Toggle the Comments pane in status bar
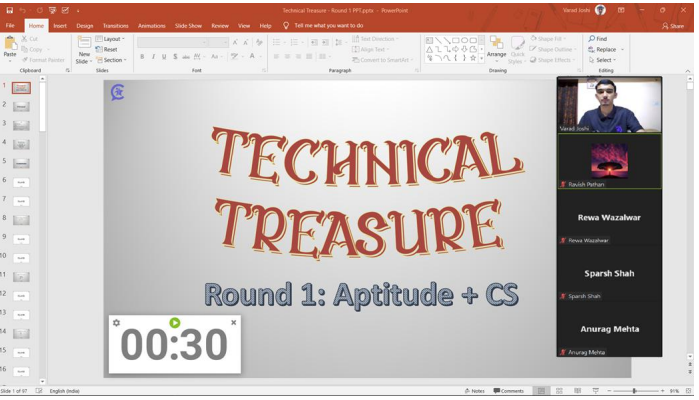Screen dimensions: 699x400 click(x=509, y=391)
